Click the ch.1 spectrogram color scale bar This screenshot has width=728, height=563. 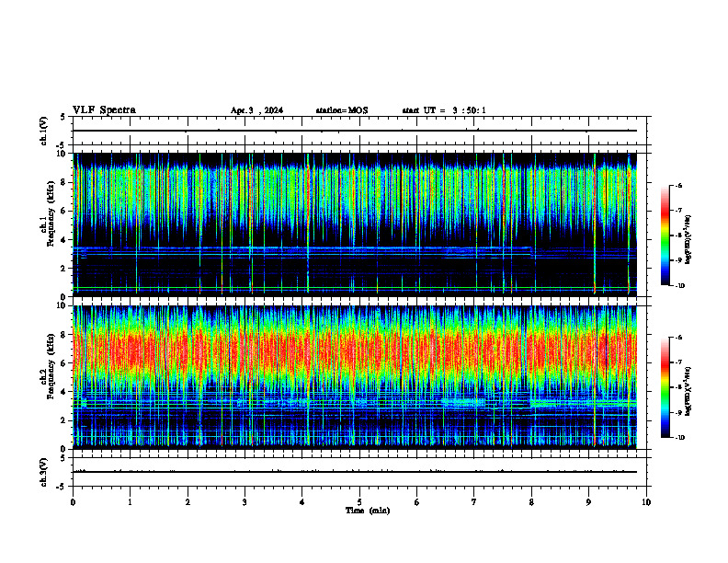665,236
